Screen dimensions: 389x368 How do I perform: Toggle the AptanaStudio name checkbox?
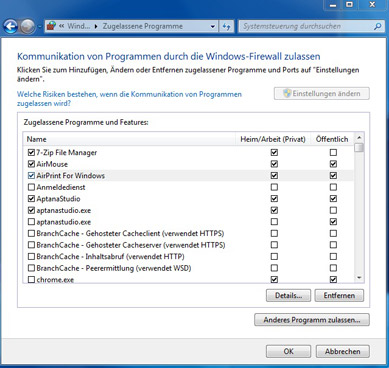point(31,199)
